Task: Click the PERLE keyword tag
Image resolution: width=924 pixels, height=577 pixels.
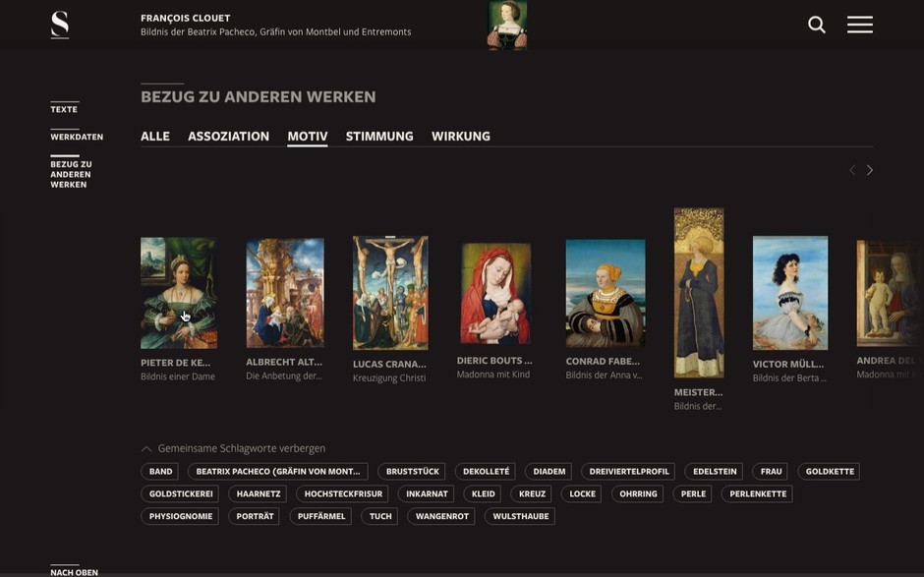Action: point(693,493)
